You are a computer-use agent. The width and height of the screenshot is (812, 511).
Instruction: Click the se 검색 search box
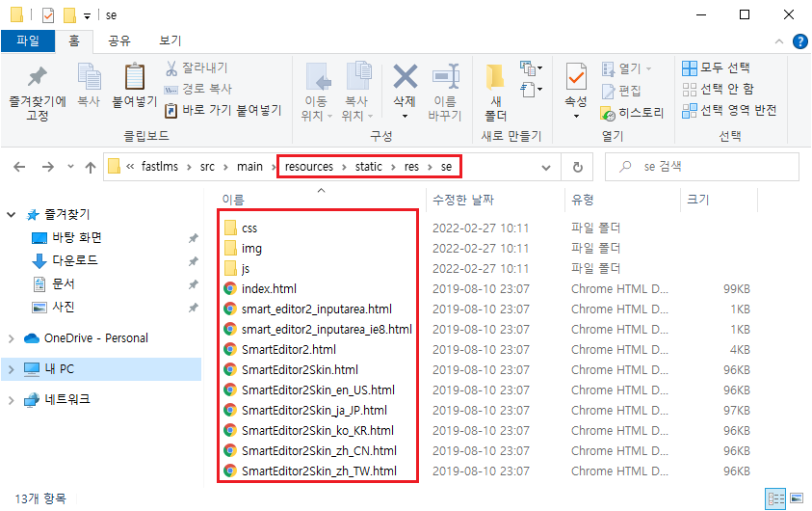pos(702,167)
